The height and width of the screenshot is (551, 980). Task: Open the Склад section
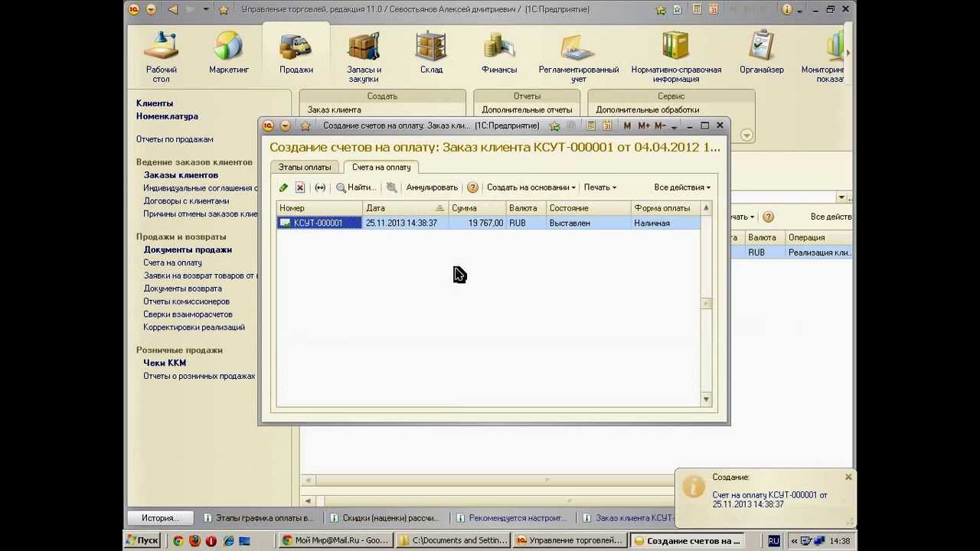tap(431, 52)
